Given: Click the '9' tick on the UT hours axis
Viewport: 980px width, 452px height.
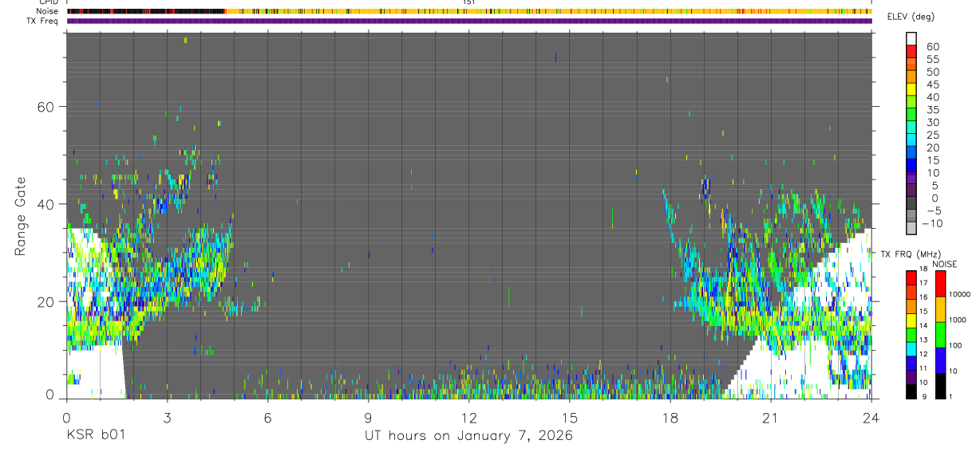Looking at the screenshot, I should pyautogui.click(x=368, y=416).
